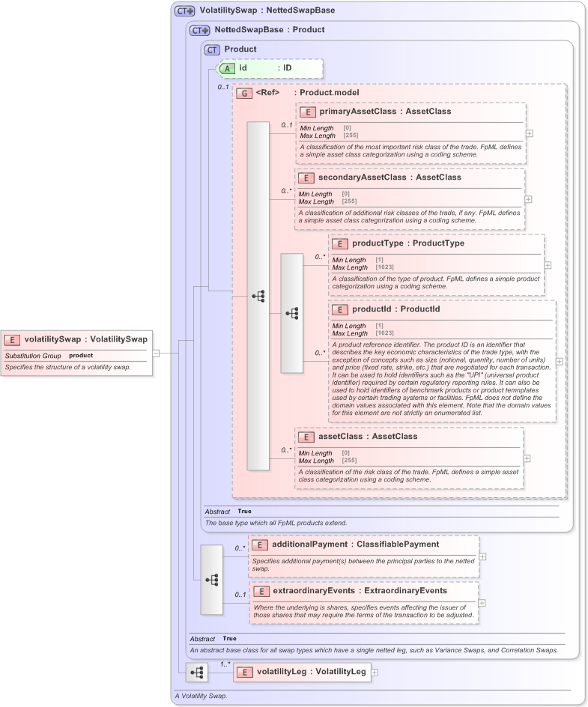Collapse the volatilitySwap root element
This screenshot has height=707, width=588.
pyautogui.click(x=156, y=353)
